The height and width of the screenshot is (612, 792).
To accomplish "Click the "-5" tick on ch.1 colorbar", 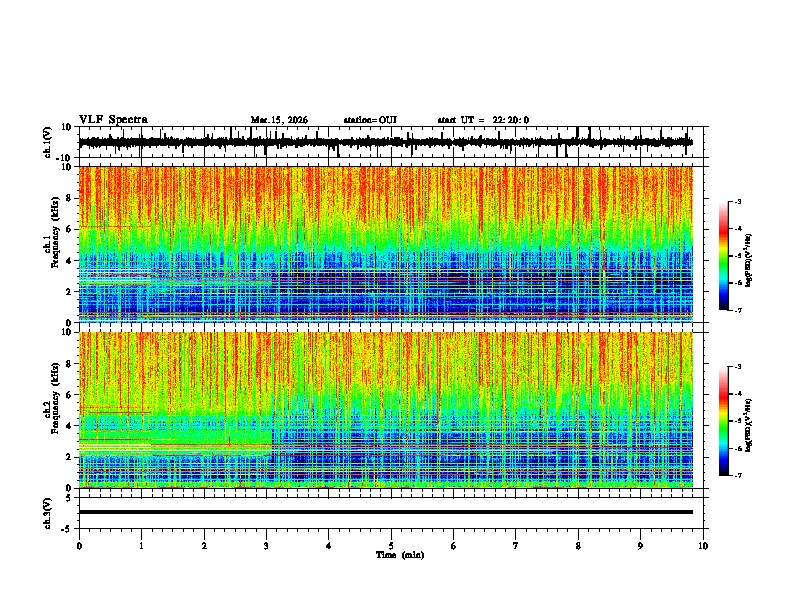I will [x=737, y=256].
